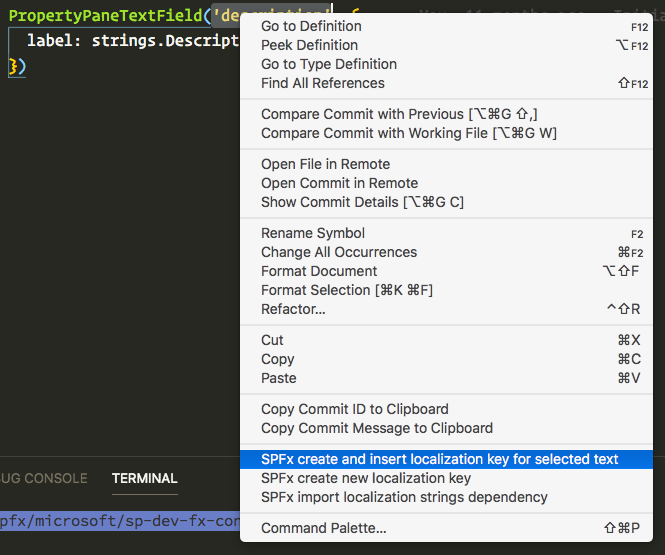
Task: Switch to the DEBUG CONSOLE tab
Action: click(43, 478)
